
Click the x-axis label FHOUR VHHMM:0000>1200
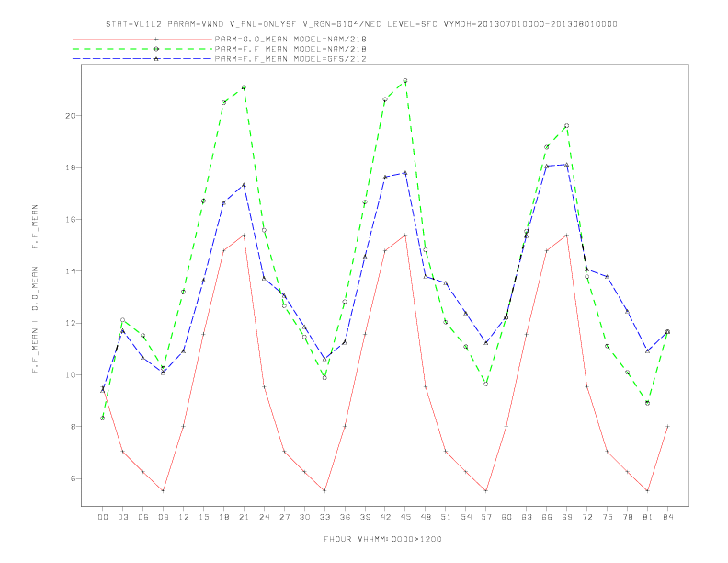click(x=382, y=539)
